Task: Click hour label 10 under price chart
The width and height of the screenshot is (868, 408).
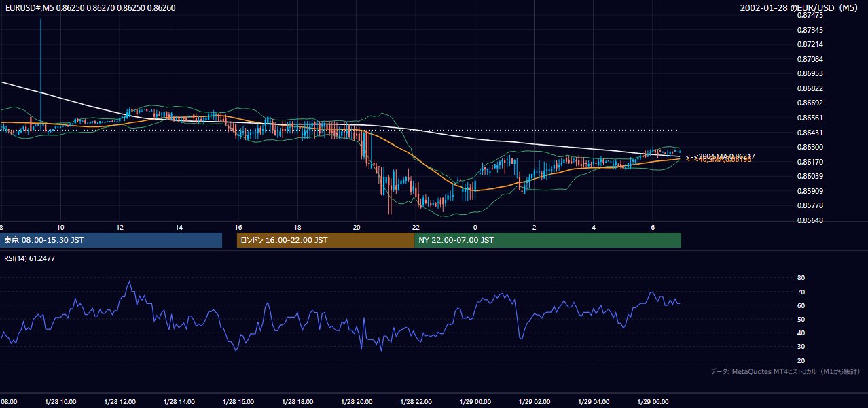Action: (60, 227)
